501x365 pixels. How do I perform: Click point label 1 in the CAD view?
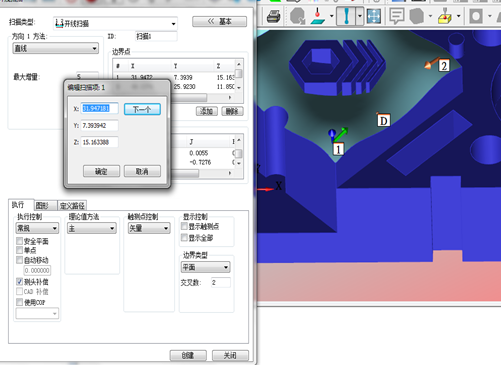click(x=338, y=149)
